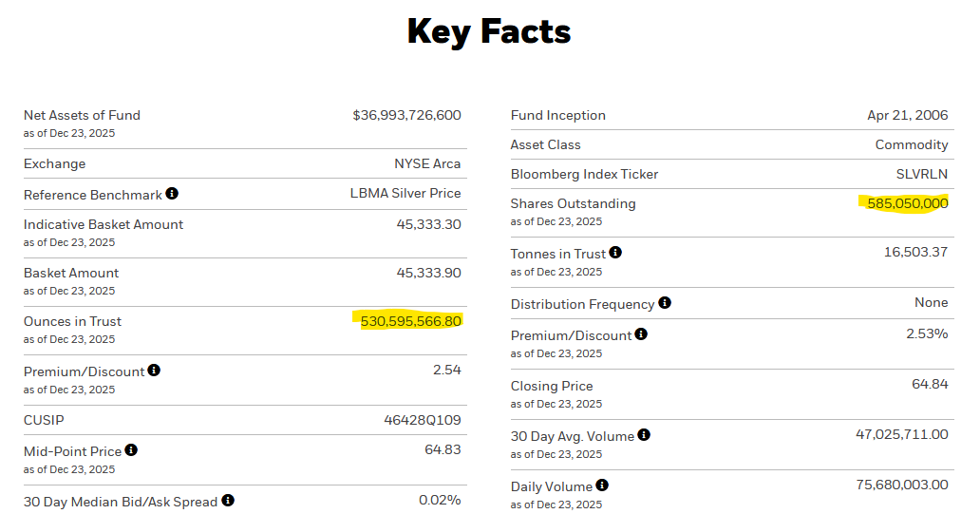Click the Closing Price value 64.84
980x514 pixels.
click(930, 384)
